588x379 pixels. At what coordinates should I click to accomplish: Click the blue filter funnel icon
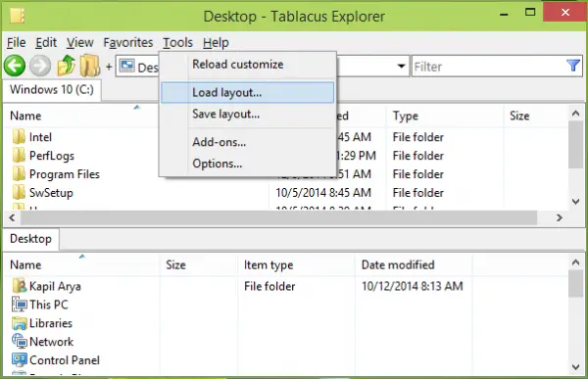pyautogui.click(x=573, y=66)
